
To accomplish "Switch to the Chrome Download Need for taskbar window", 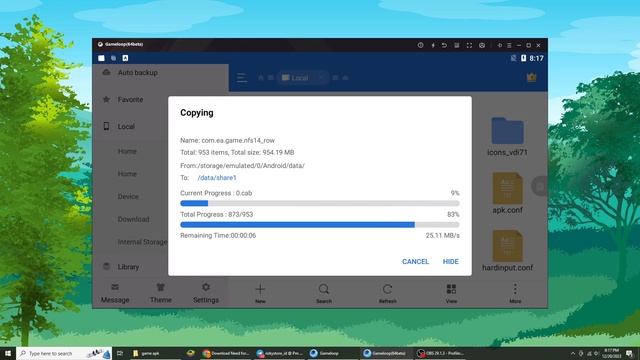I will (227, 353).
